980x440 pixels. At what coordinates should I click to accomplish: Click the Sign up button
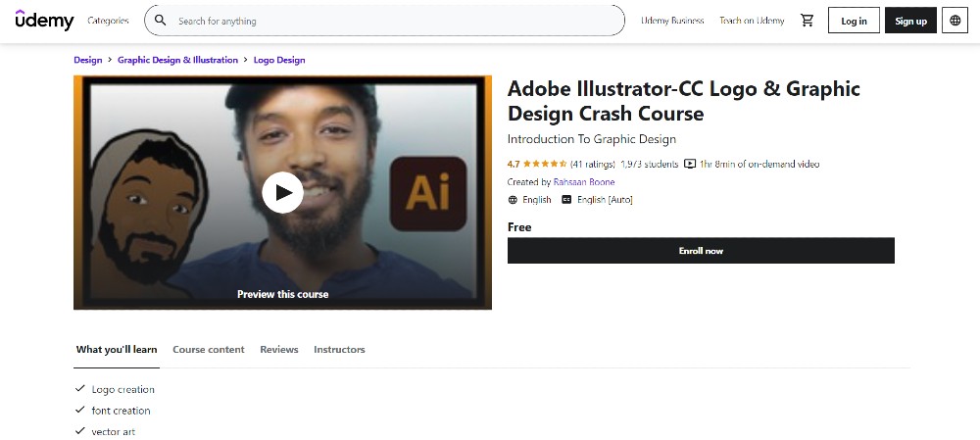pyautogui.click(x=910, y=21)
